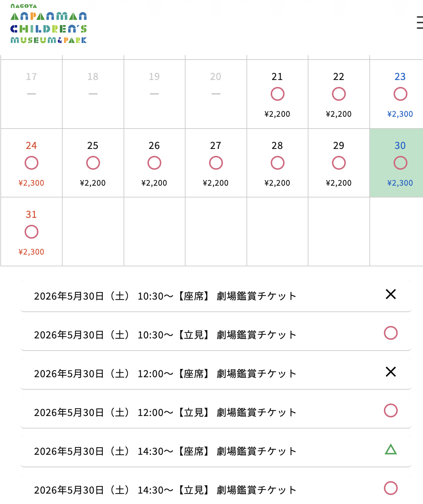The width and height of the screenshot is (423, 504).
Task: Open 12:00 座席 劇場鑑賞チケット row
Action: click(216, 373)
